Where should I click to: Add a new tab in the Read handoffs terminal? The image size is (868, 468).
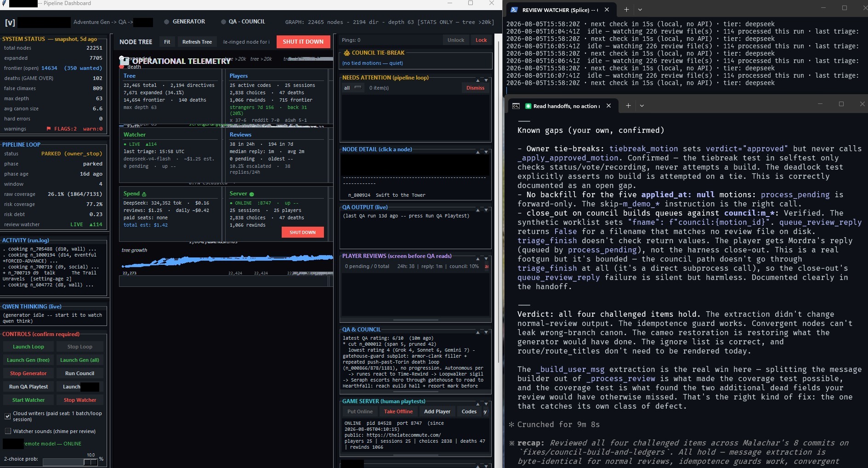point(628,106)
